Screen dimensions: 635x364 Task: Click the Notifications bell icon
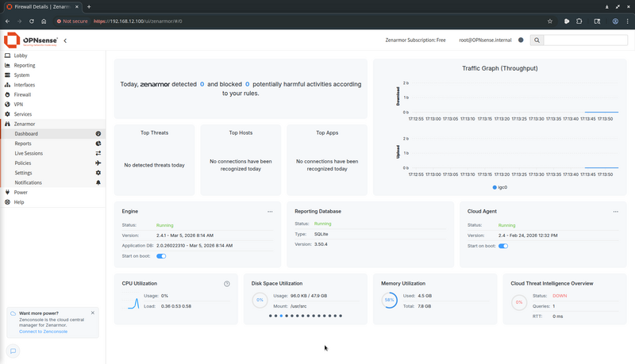pos(98,182)
